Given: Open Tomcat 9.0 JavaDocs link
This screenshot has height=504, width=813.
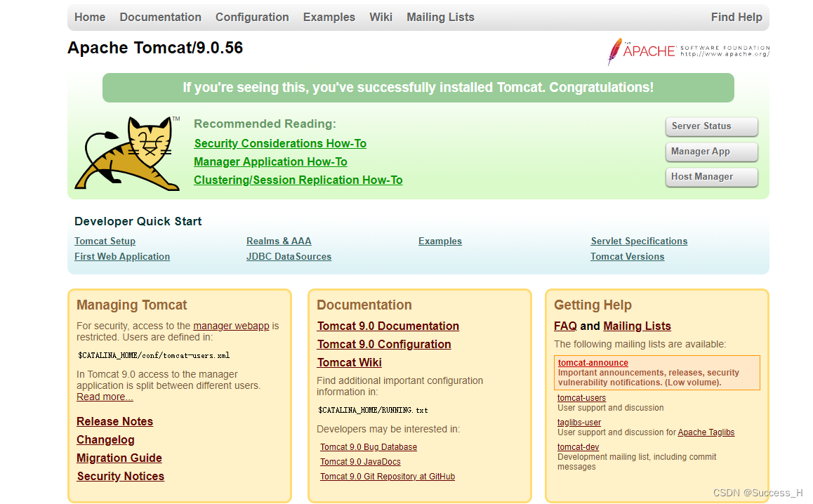Looking at the screenshot, I should coord(360,462).
